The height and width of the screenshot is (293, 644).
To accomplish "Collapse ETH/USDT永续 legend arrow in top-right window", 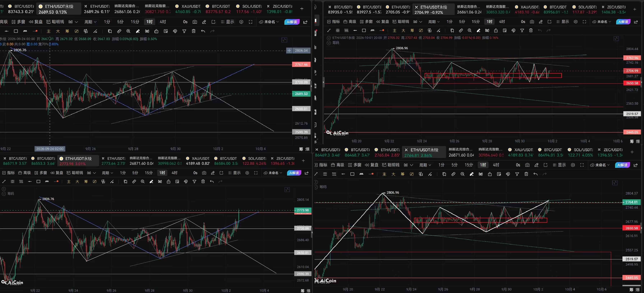I will [329, 38].
